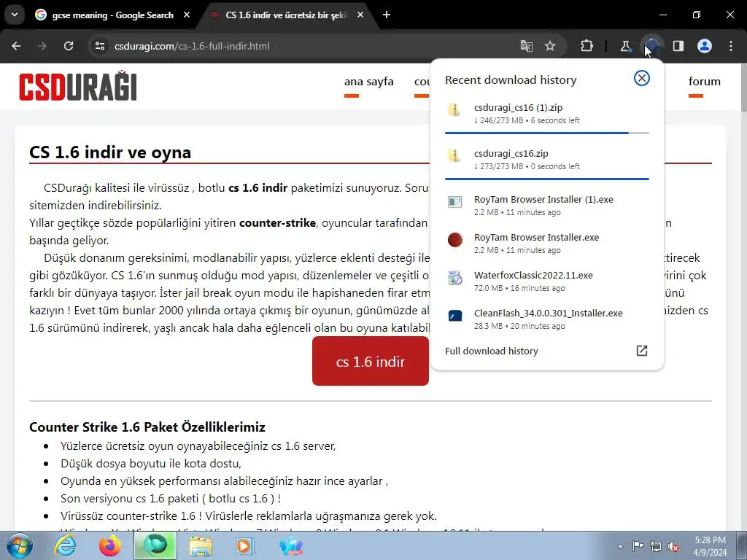Click the csduragi_cs16.zip file icon
This screenshot has width=747, height=560.
454,155
